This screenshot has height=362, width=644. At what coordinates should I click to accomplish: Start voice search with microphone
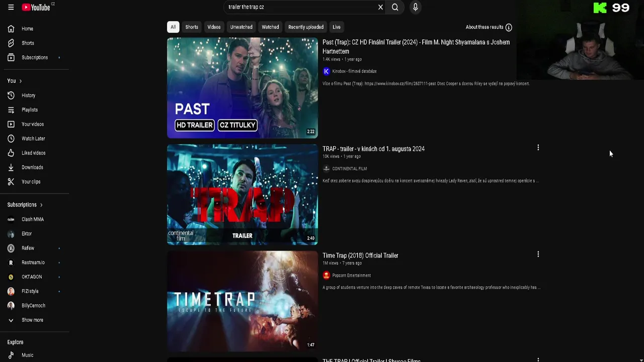[x=415, y=7]
